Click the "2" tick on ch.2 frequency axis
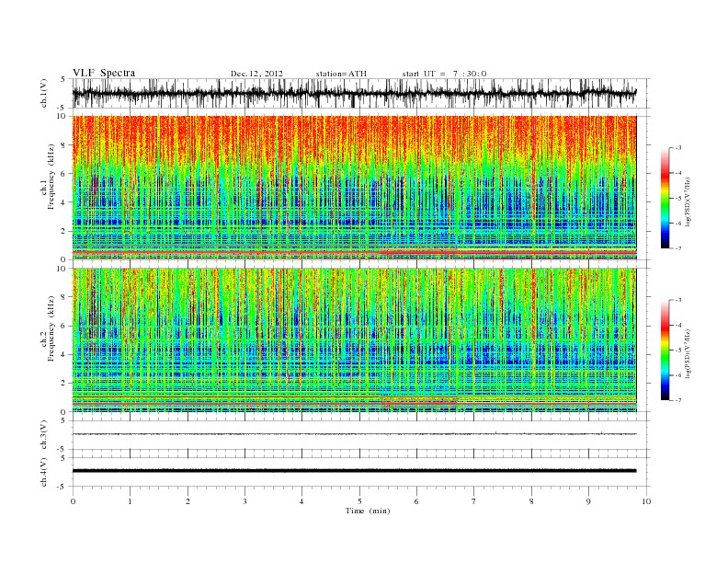Viewport: 728px width, 563px height. 63,384
